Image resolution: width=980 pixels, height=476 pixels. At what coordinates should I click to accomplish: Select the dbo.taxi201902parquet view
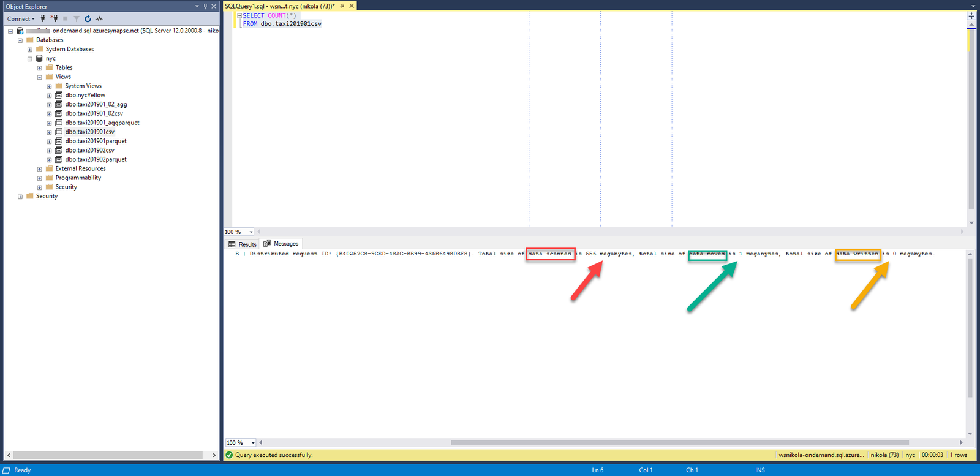[x=96, y=159]
